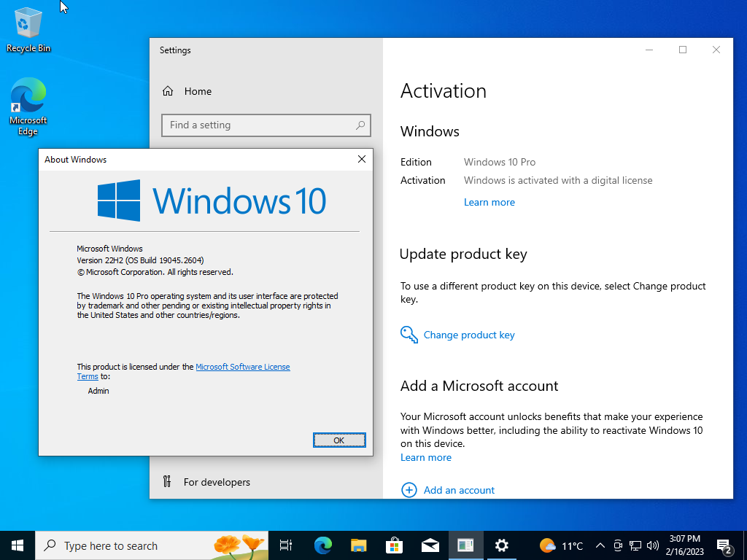
Task: Click the 'Add a Microsoft account' heading
Action: click(x=479, y=386)
